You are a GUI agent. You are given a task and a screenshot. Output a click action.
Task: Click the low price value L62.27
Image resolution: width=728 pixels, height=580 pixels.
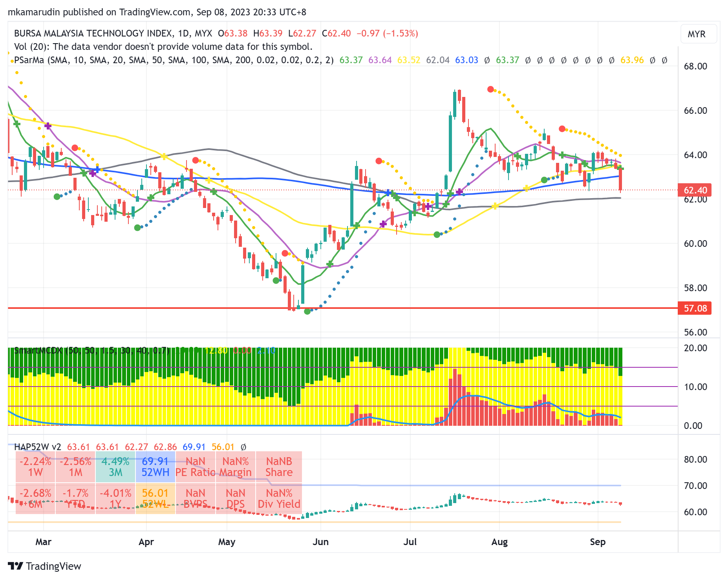302,33
